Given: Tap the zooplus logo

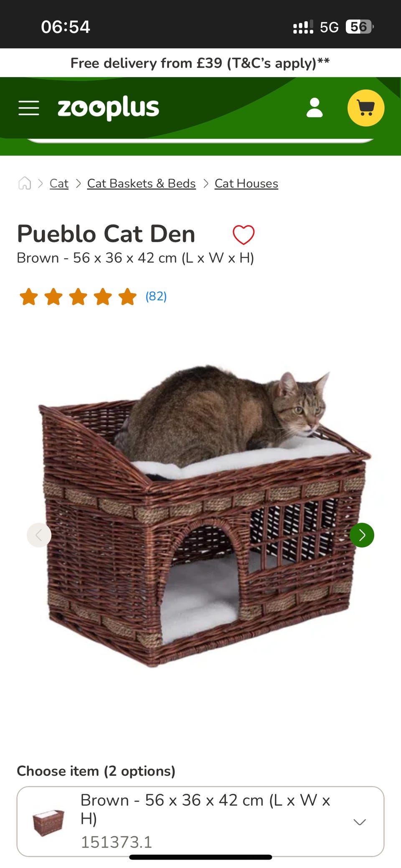Looking at the screenshot, I should click(108, 108).
